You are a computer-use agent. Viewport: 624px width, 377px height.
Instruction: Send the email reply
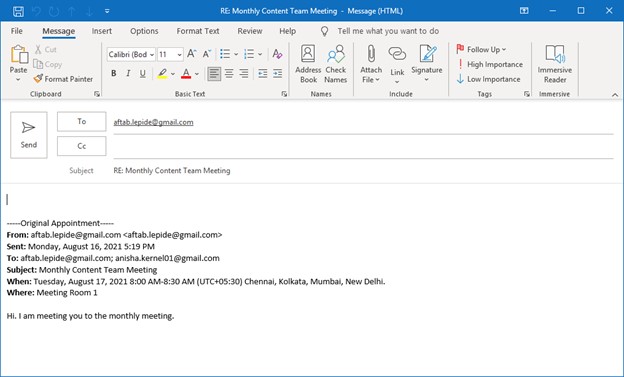pos(29,135)
